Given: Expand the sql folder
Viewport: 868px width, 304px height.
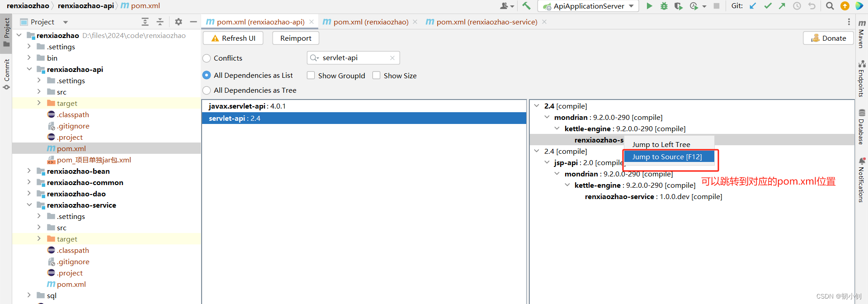Looking at the screenshot, I should pos(29,295).
